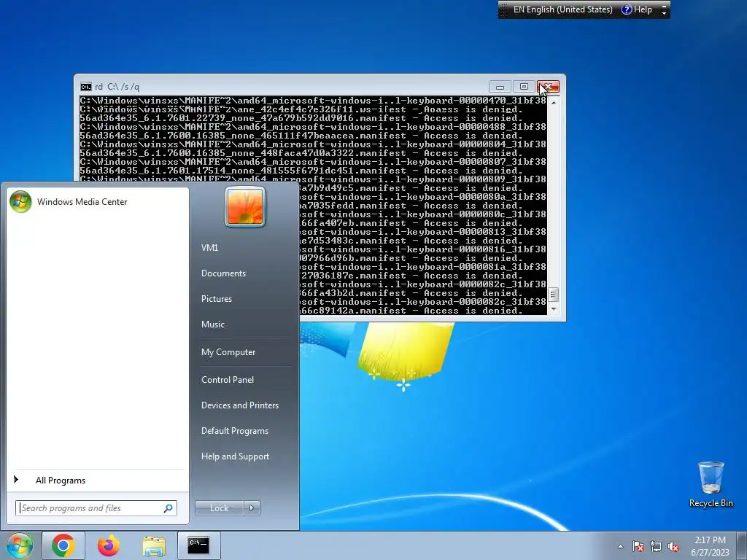Image resolution: width=747 pixels, height=560 pixels.
Task: Click the Help question mark icon
Action: [x=627, y=9]
